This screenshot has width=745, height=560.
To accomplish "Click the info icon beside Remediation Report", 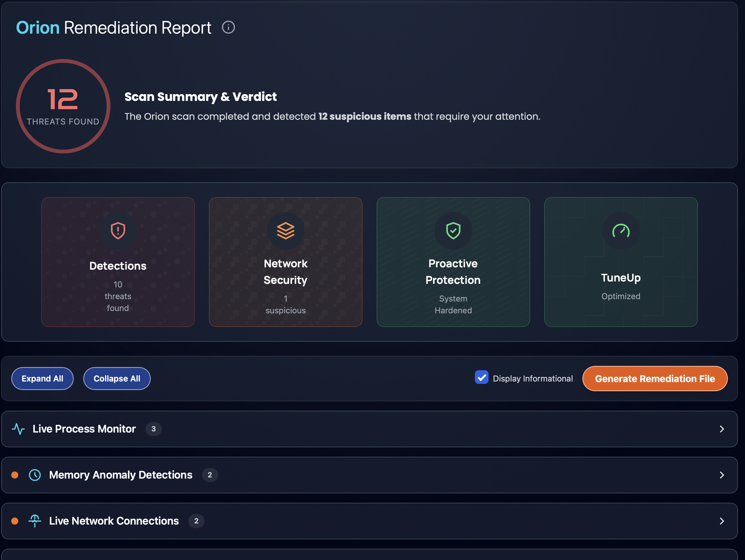I will (228, 27).
